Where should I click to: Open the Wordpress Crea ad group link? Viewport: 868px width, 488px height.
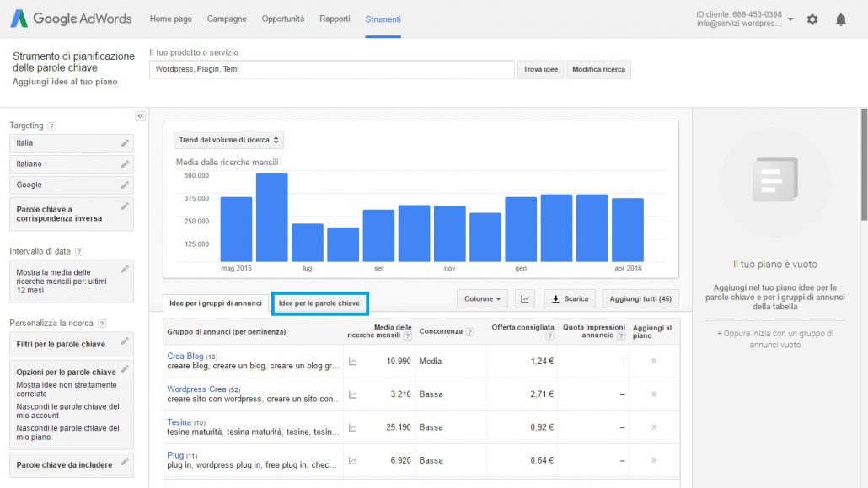click(x=196, y=389)
